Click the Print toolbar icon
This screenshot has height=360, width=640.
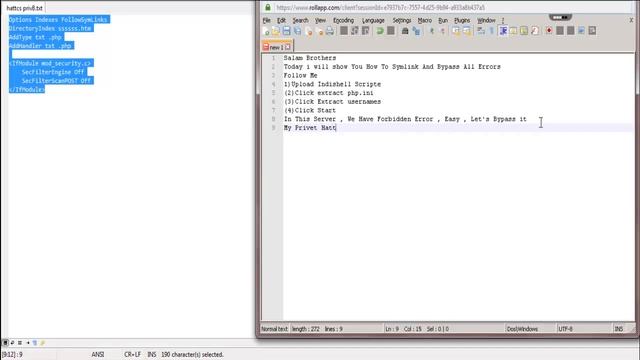click(x=330, y=31)
